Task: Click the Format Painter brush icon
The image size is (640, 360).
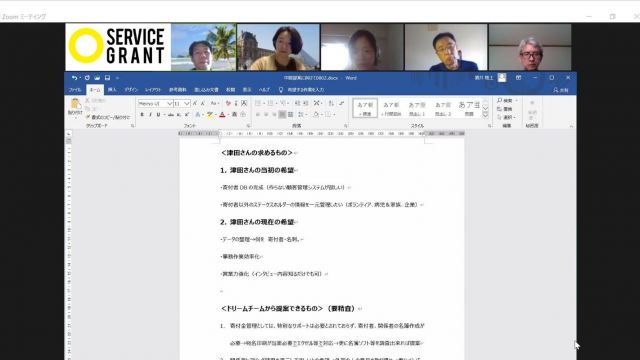Action: point(88,117)
